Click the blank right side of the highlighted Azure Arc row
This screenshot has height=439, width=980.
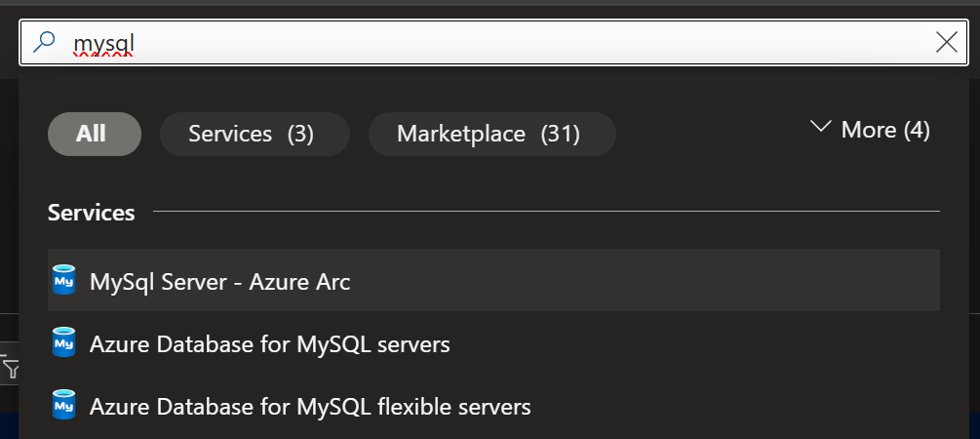tap(644, 280)
